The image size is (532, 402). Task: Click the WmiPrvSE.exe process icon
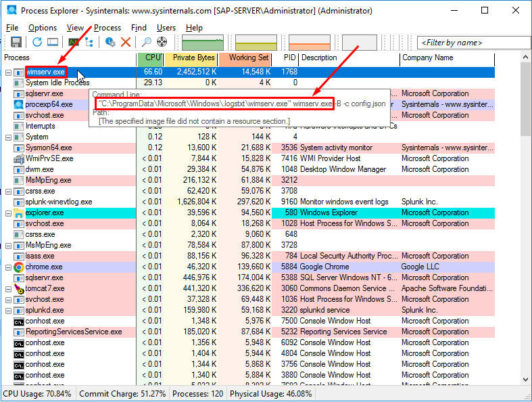tap(19, 158)
